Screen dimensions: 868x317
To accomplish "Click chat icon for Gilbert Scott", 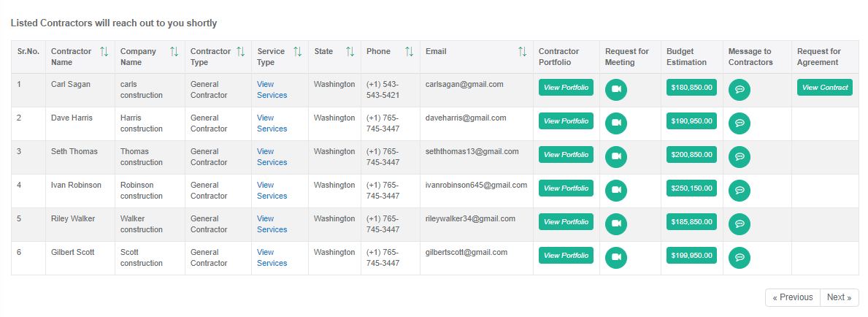I will point(739,258).
